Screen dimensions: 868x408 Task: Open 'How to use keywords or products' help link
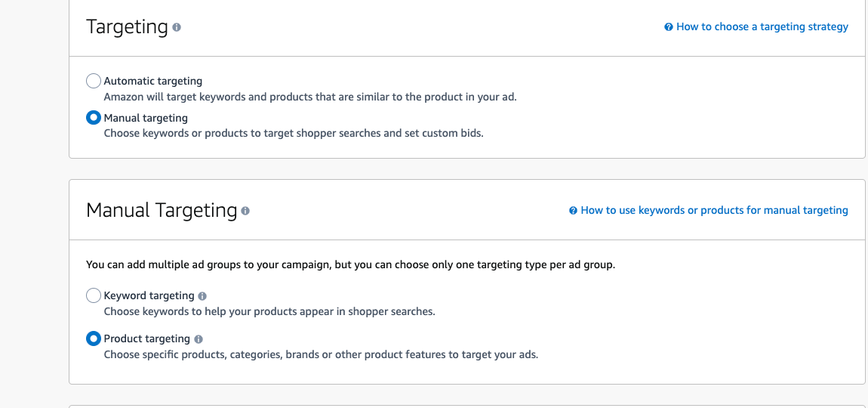[x=714, y=210]
